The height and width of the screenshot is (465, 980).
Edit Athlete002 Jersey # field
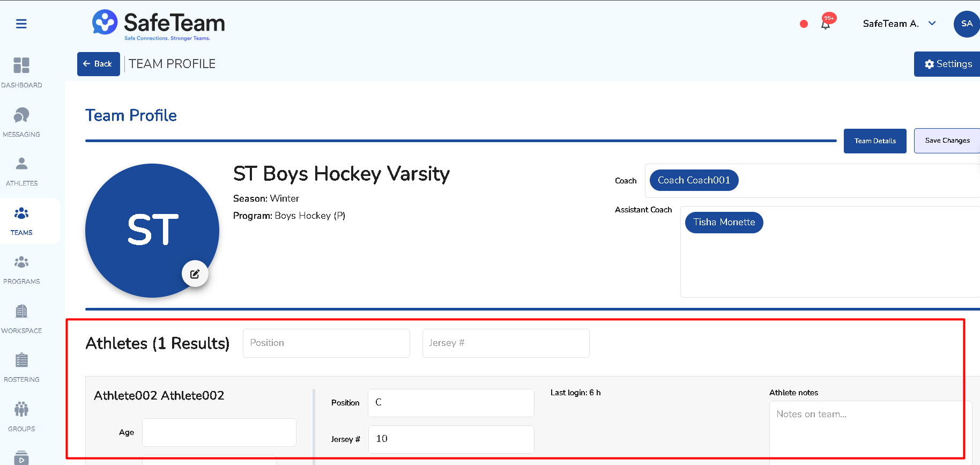point(451,439)
